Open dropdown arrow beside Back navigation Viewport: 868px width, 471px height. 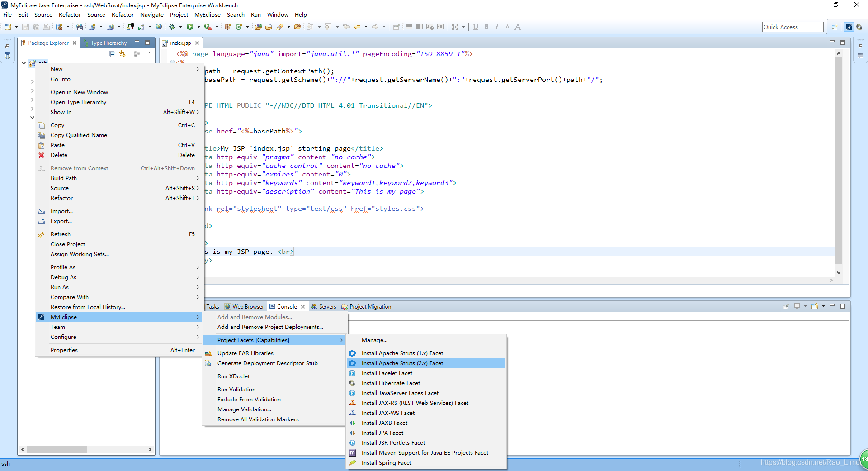click(x=366, y=27)
